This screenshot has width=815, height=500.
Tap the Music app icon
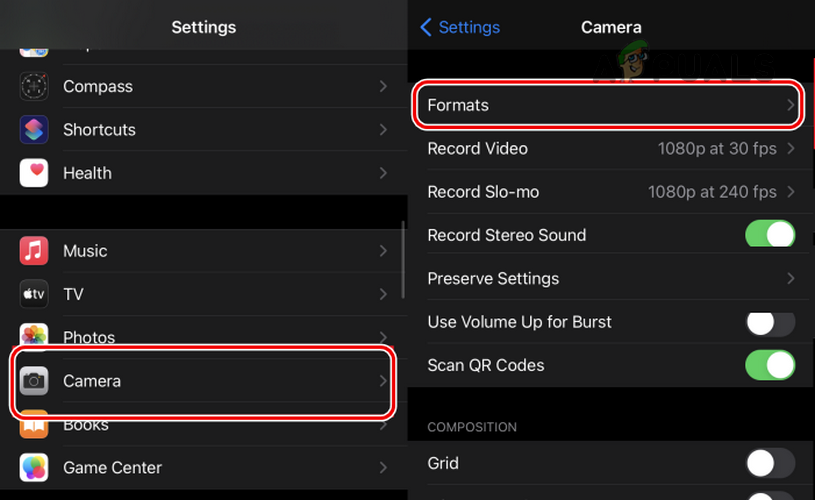tap(34, 251)
